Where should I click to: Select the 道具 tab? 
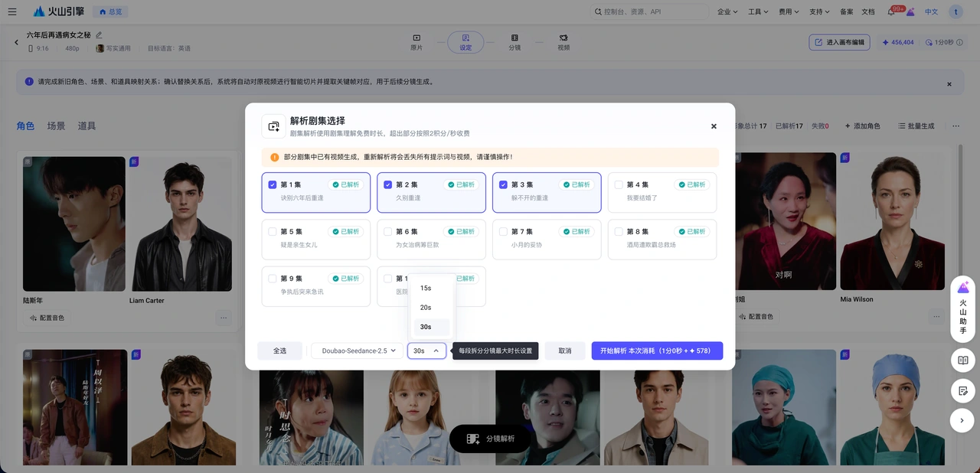tap(87, 126)
